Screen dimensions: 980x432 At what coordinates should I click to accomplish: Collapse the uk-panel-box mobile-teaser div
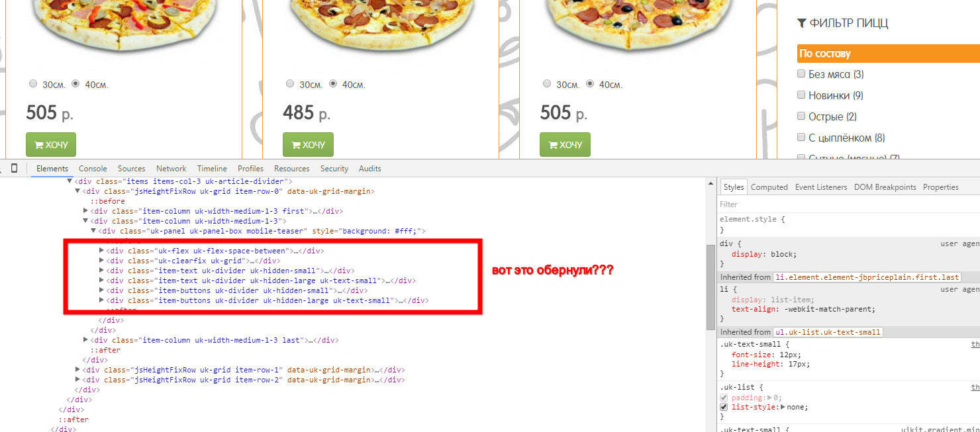[93, 231]
